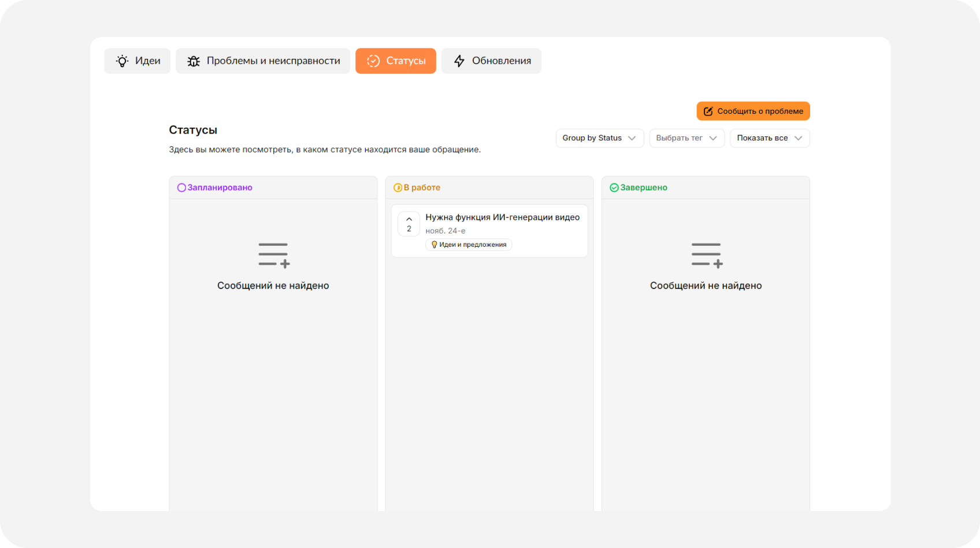Viewport: 980px width, 548px height.
Task: Switch to Проблемы и неисправности tab
Action: tap(263, 61)
